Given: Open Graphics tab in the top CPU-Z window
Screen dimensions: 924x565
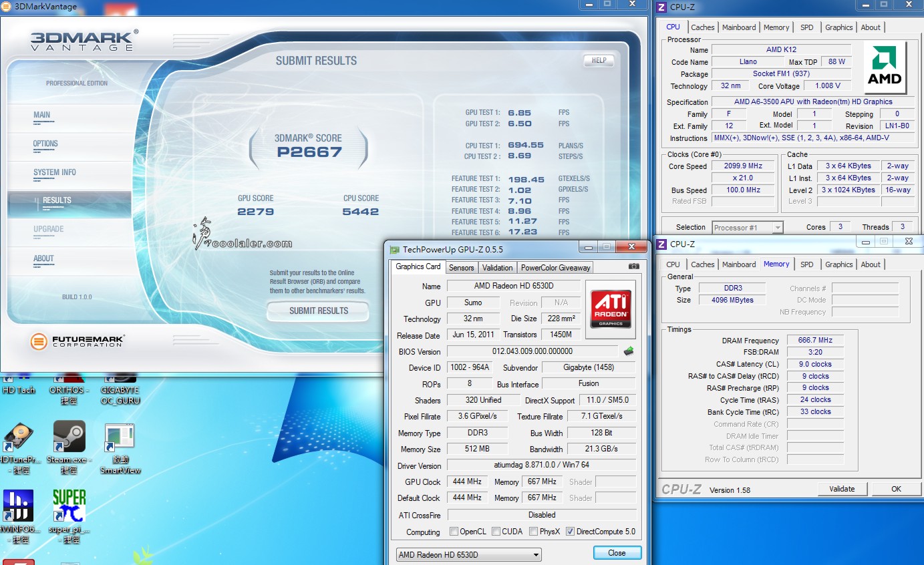Looking at the screenshot, I should click(839, 27).
